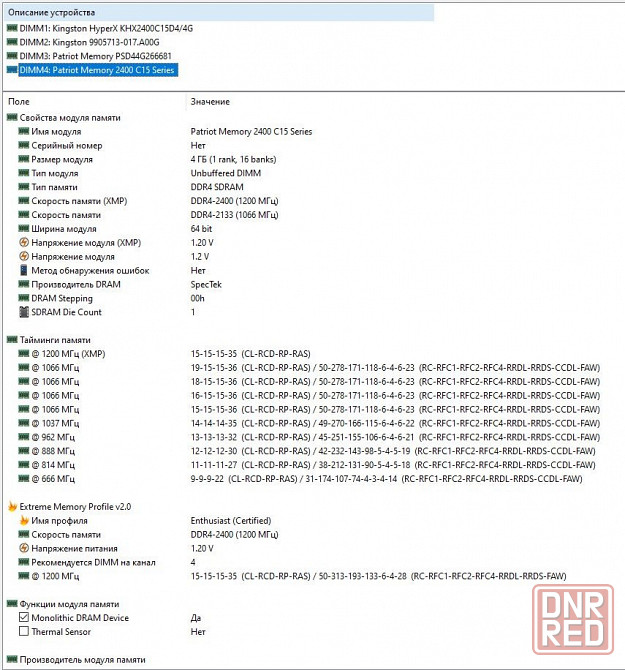The height and width of the screenshot is (670, 625).
Task: Click the icon next to 'Функции модуля памяти'
Action: (12, 603)
